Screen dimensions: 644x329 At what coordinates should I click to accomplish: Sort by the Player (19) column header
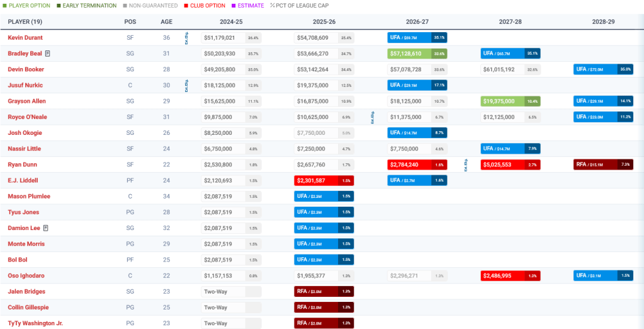tap(25, 21)
